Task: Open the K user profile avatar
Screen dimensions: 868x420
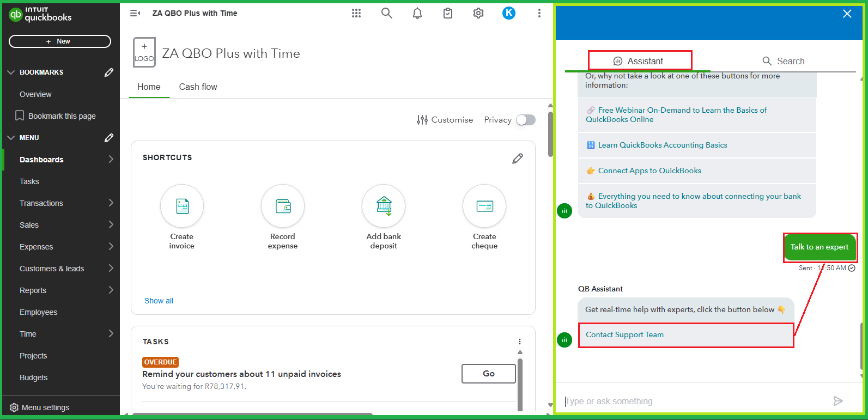Action: pyautogui.click(x=509, y=13)
